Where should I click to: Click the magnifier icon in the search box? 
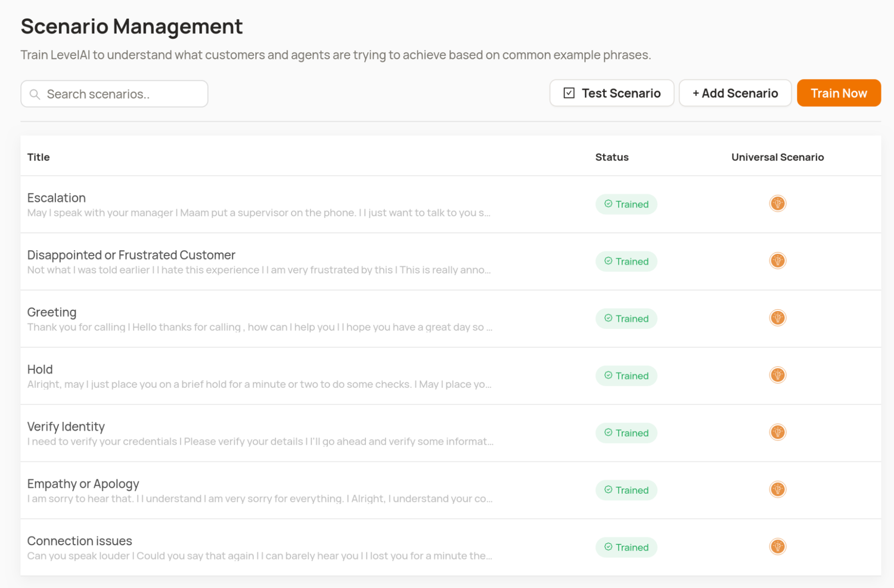[35, 94]
